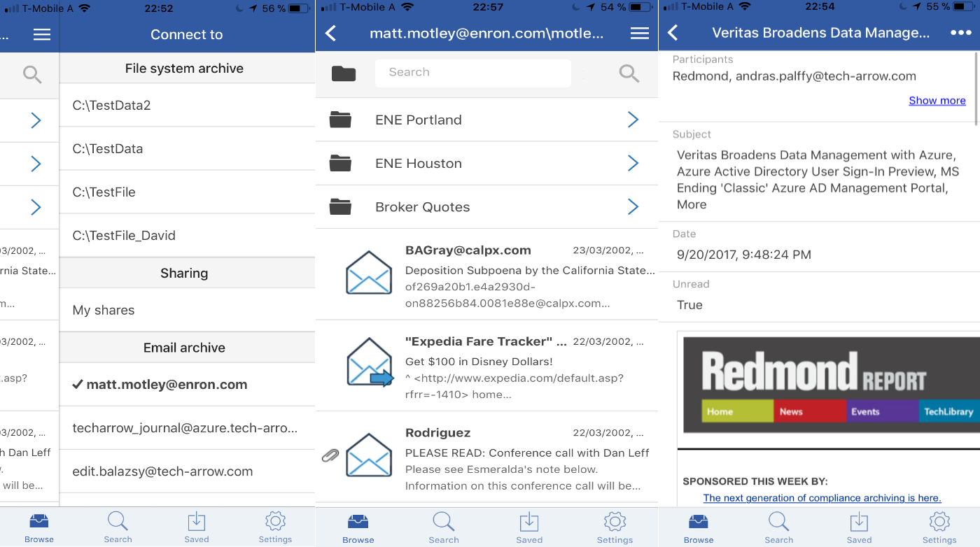
Task: Open next generation of compliance archiving link
Action: tap(822, 498)
